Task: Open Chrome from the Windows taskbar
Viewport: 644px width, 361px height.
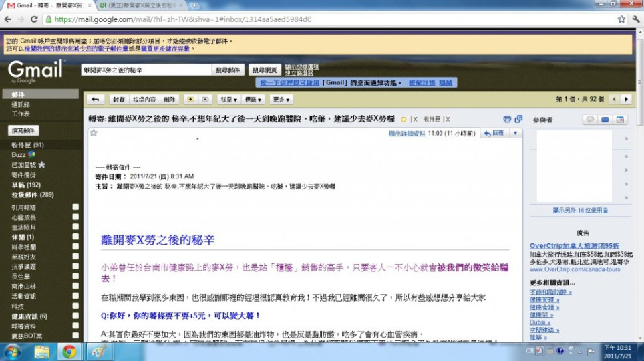Action: (x=68, y=351)
